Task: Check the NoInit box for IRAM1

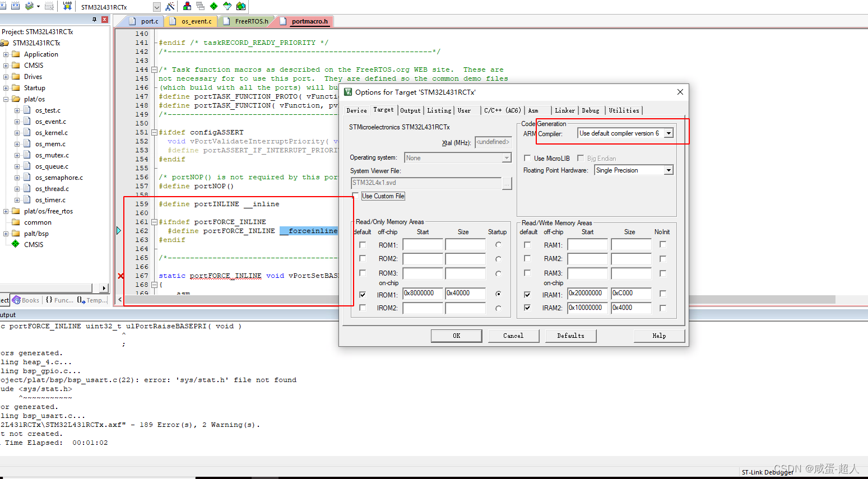Action: point(663,294)
